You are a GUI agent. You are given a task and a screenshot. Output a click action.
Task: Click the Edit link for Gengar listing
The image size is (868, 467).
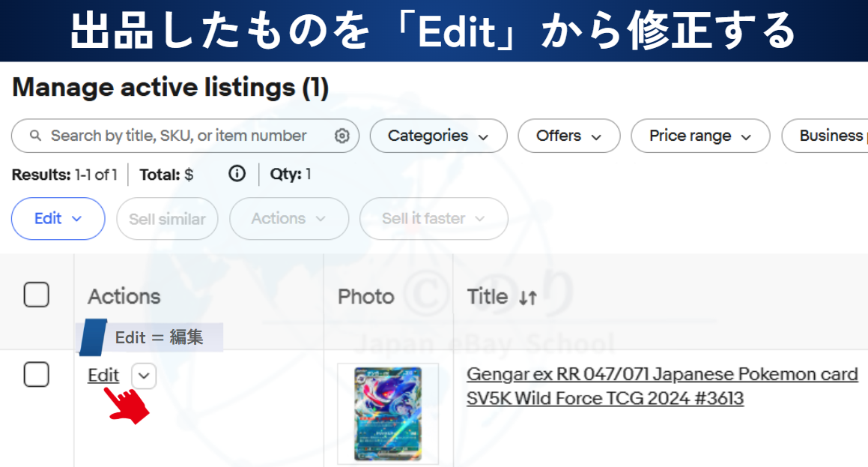pyautogui.click(x=103, y=376)
